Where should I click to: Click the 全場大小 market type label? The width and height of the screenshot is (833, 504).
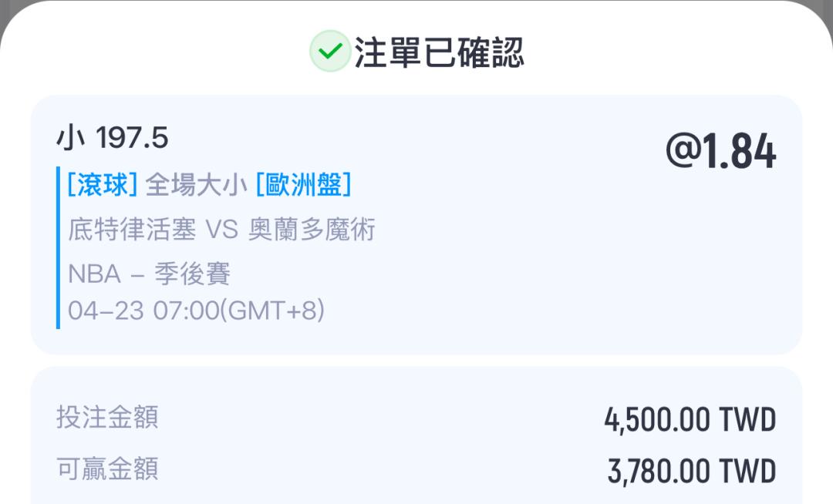coord(197,185)
